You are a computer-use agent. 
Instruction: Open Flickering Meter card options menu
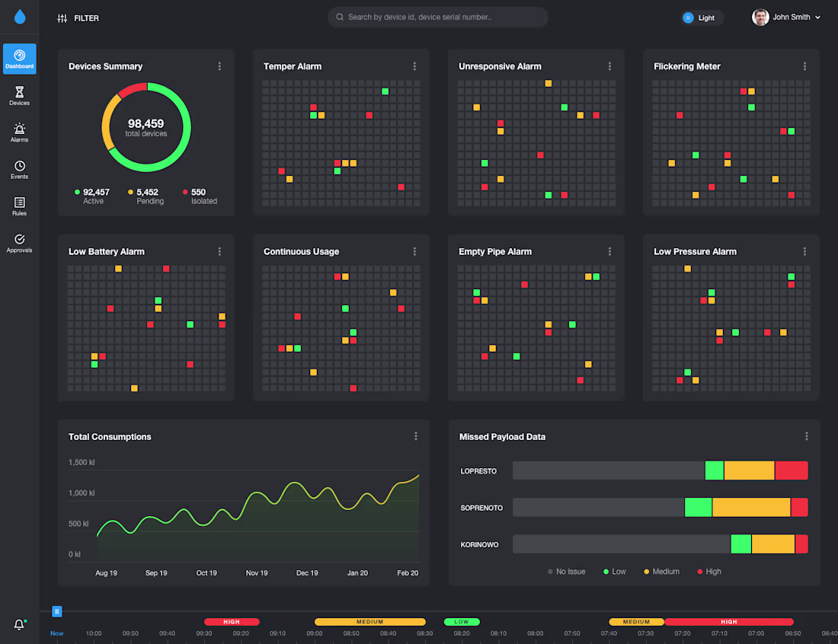[805, 66]
